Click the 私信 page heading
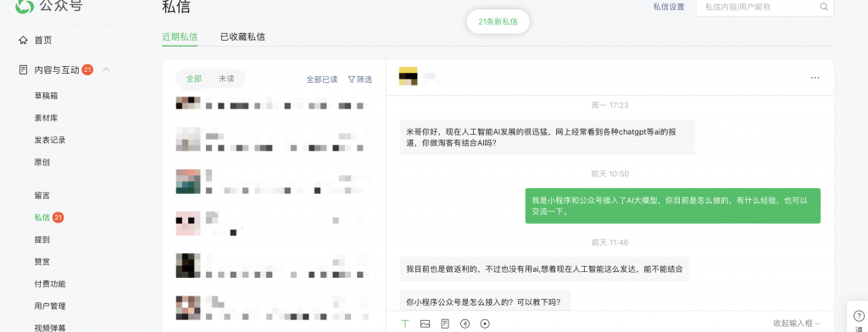This screenshot has height=332, width=868. pos(176,7)
